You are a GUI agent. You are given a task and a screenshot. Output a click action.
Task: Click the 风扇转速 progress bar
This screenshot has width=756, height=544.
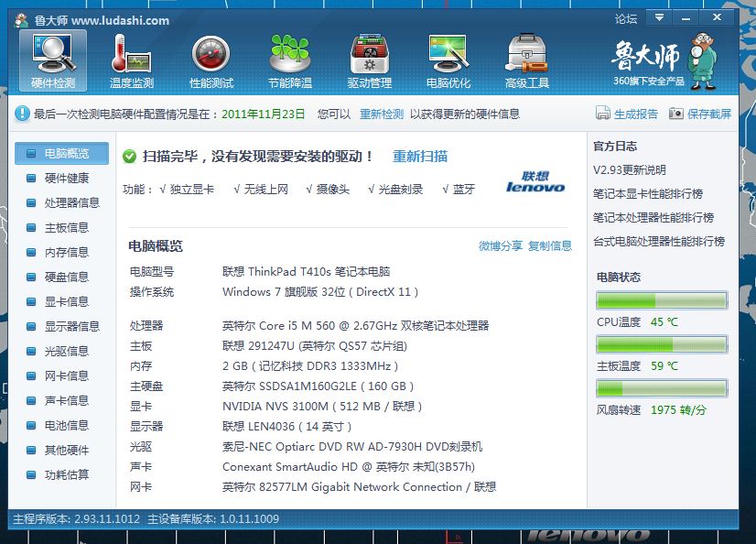(x=662, y=388)
